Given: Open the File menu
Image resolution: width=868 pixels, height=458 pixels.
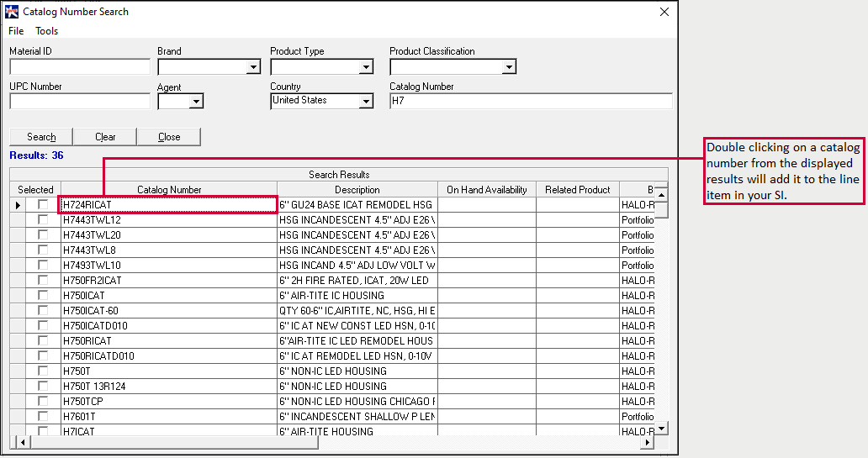Looking at the screenshot, I should pos(16,31).
